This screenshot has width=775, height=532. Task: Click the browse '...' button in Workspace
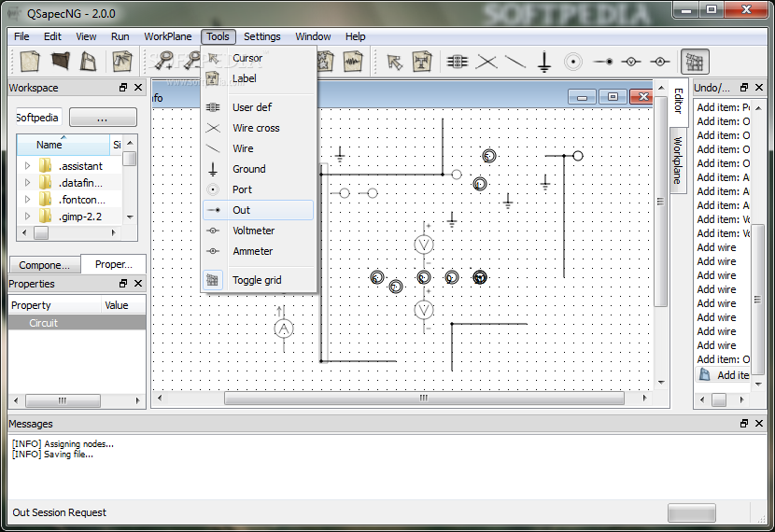tap(103, 118)
